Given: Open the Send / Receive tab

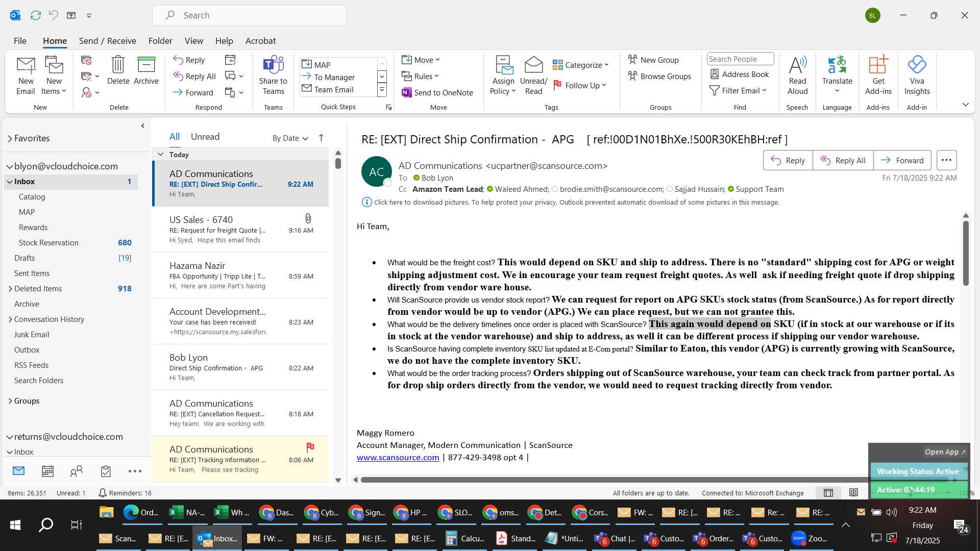Looking at the screenshot, I should click(107, 41).
